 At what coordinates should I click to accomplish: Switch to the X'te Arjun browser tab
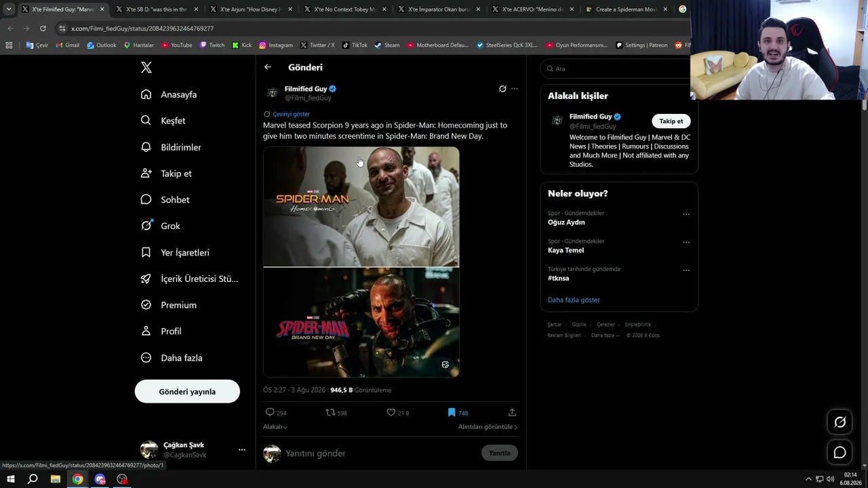point(250,9)
